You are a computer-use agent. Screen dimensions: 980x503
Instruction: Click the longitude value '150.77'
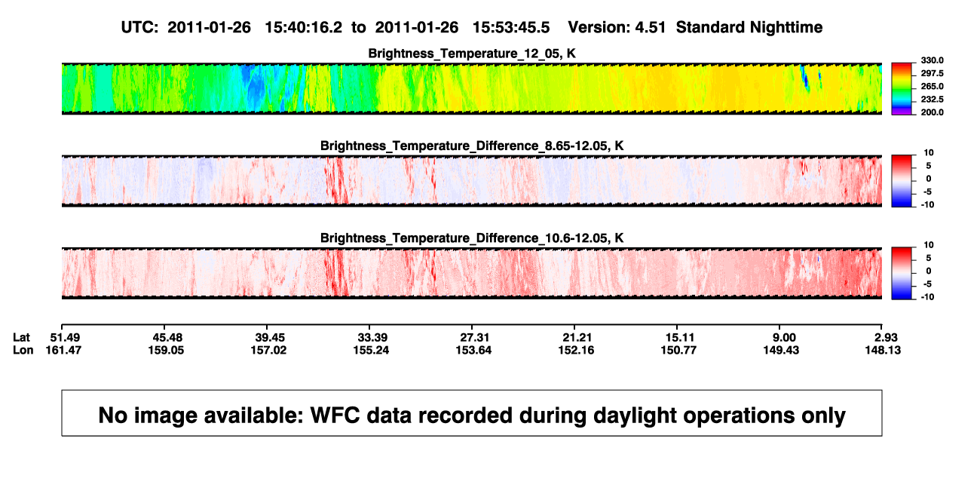pos(678,350)
